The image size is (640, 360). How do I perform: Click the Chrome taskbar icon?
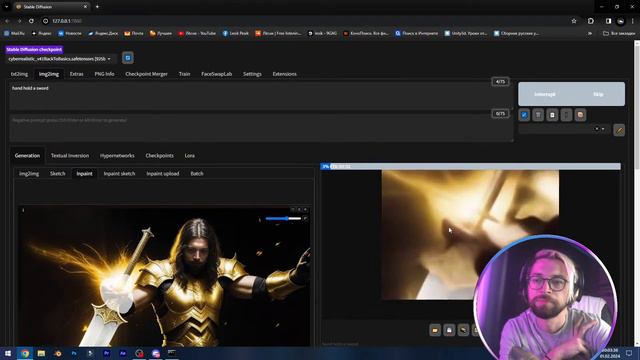coord(25,353)
